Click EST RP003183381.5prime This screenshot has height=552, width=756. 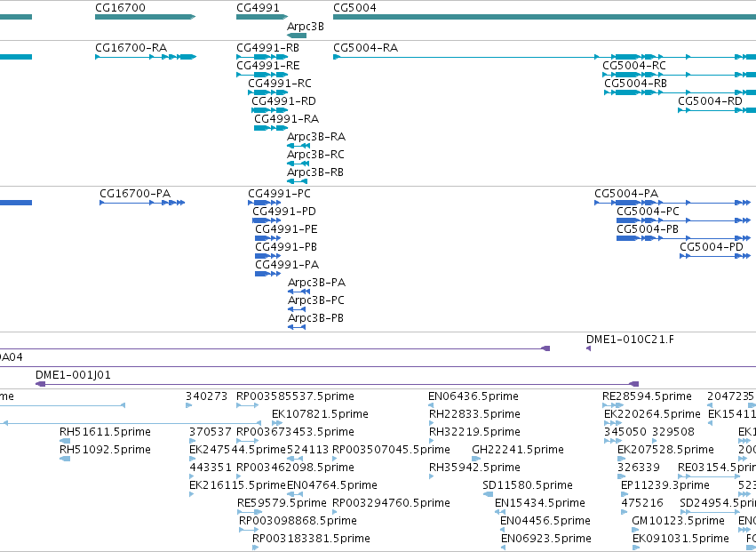pyautogui.click(x=311, y=540)
